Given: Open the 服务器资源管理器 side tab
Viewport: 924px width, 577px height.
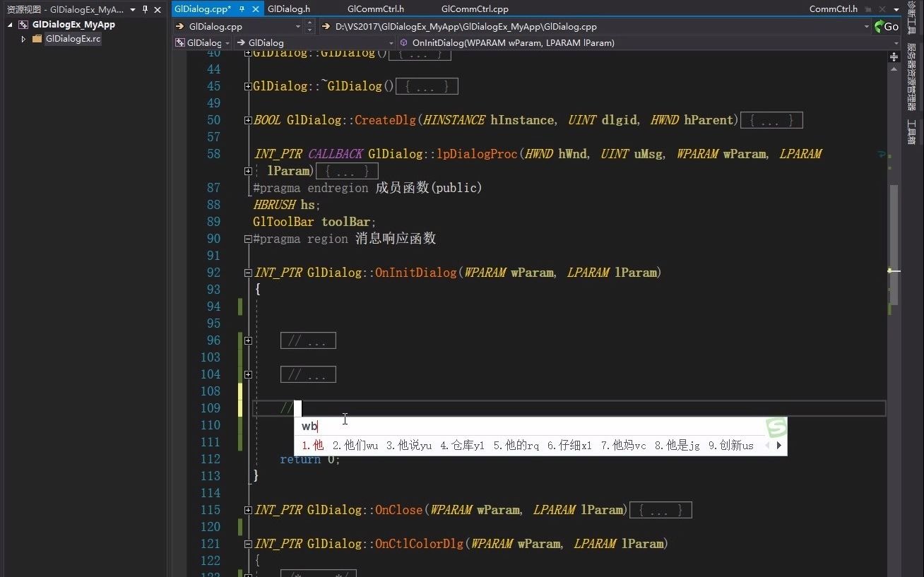Looking at the screenshot, I should tap(912, 78).
